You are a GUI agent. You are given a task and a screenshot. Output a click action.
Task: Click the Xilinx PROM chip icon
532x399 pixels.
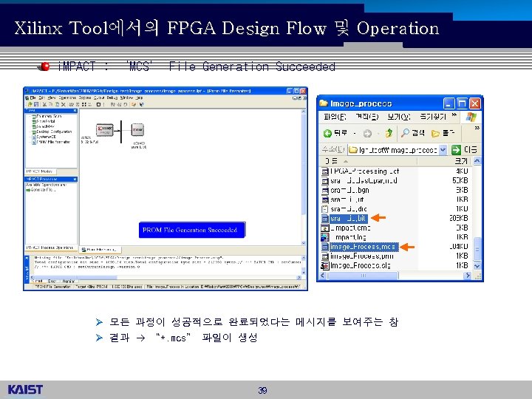coord(104,130)
